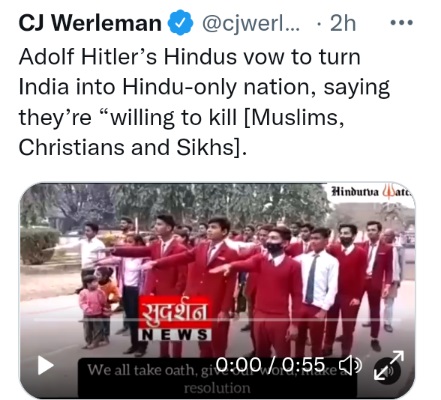
Task: Open the tweet via the 2h timestamp
Action: click(x=343, y=23)
